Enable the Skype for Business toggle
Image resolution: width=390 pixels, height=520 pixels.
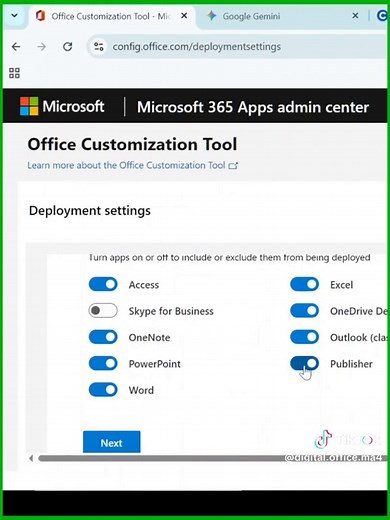103,311
